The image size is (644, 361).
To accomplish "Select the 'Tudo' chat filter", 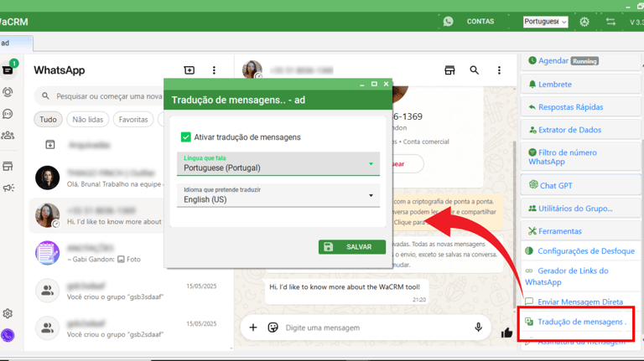I will (48, 120).
